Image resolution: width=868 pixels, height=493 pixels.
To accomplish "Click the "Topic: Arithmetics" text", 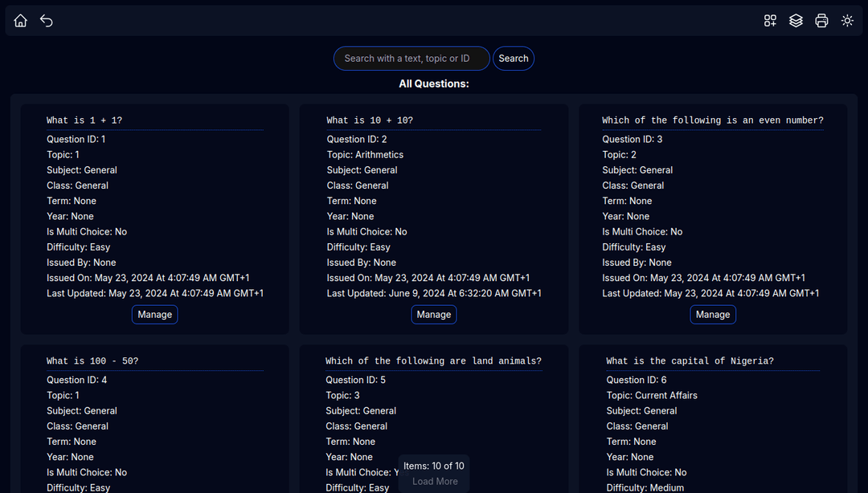I will [x=365, y=155].
